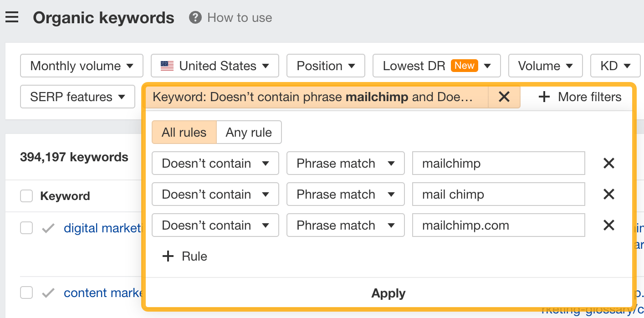
Task: Select the digital marketing row checkbox
Action: click(x=26, y=228)
